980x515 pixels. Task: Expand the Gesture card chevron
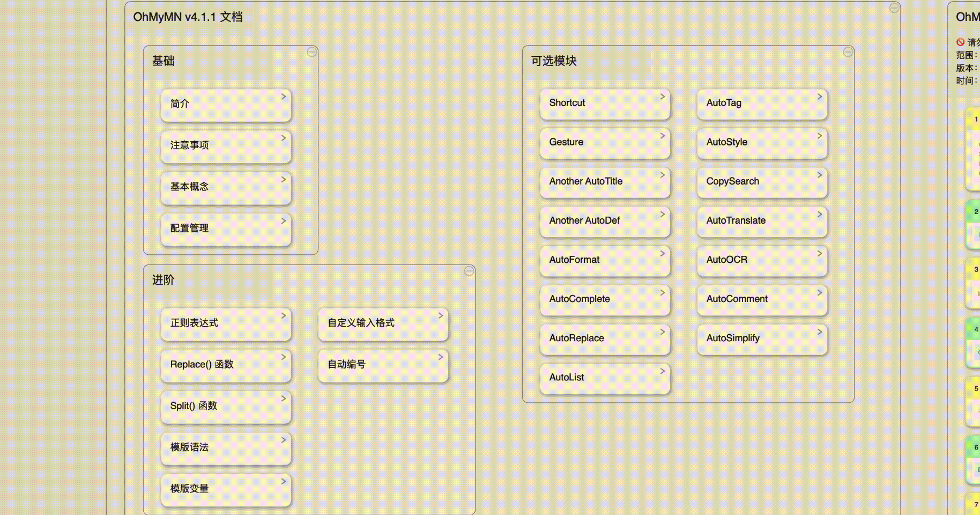(x=663, y=136)
